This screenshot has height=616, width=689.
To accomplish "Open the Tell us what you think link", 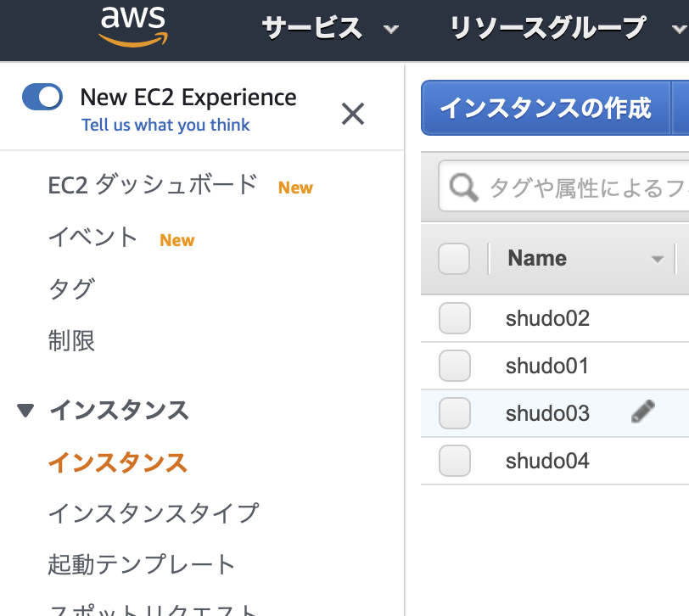I will point(165,126).
